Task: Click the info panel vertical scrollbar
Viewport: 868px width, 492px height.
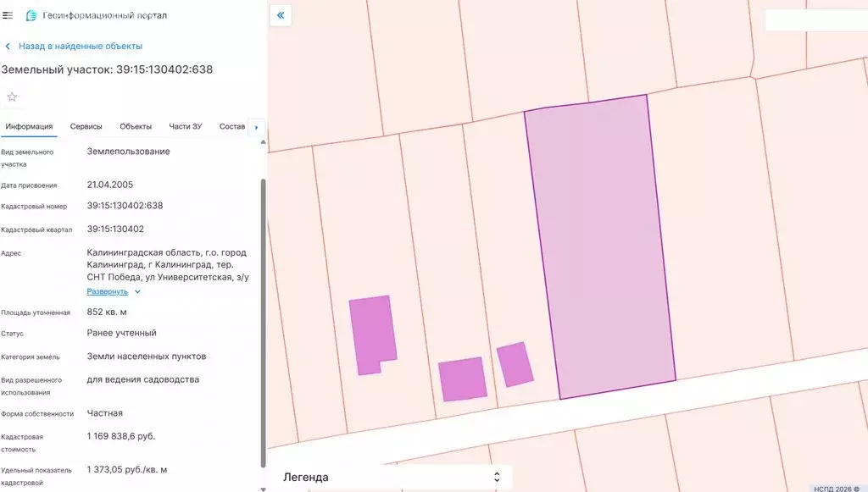Action: [x=263, y=322]
